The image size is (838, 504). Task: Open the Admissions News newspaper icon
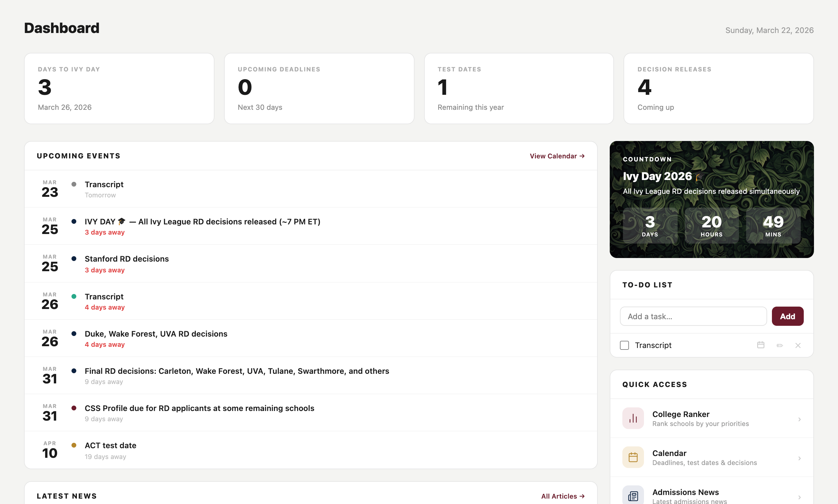633,496
